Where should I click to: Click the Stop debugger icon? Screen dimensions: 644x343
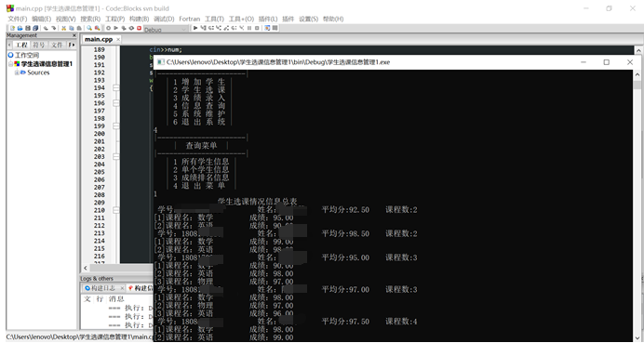[257, 28]
